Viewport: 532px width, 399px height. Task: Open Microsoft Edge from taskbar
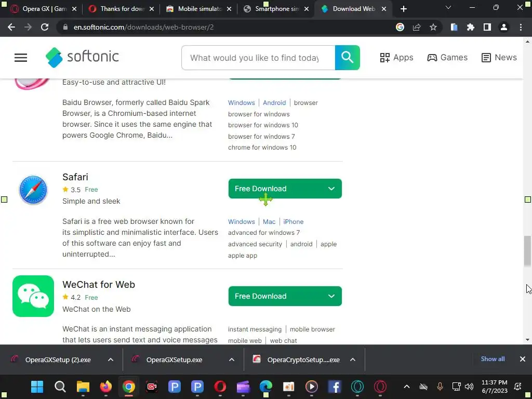pos(266,387)
